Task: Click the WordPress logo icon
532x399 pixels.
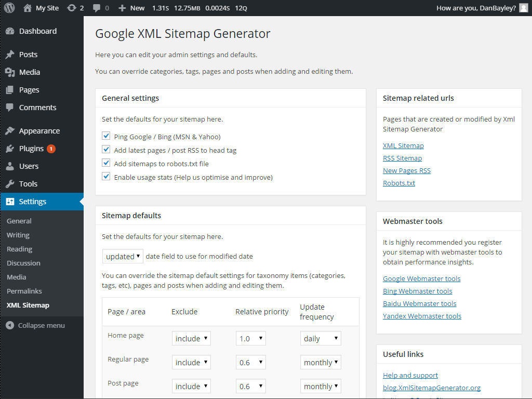Action: coord(9,8)
